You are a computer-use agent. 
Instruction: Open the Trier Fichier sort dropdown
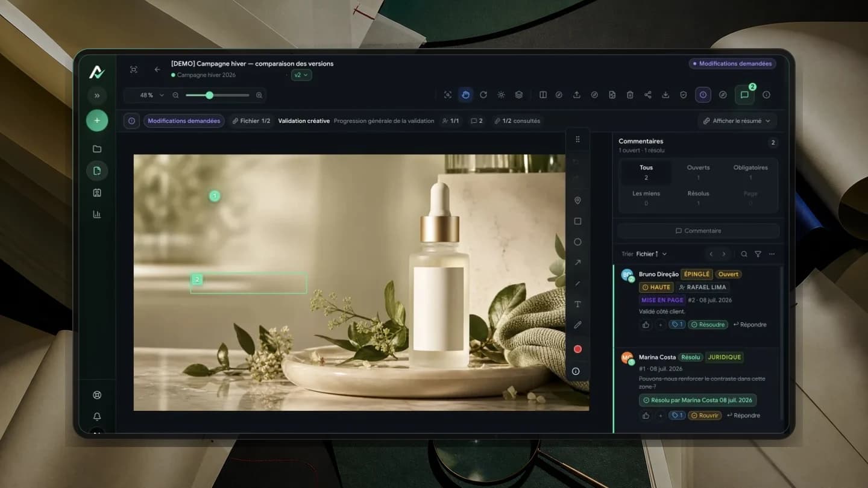tap(644, 254)
